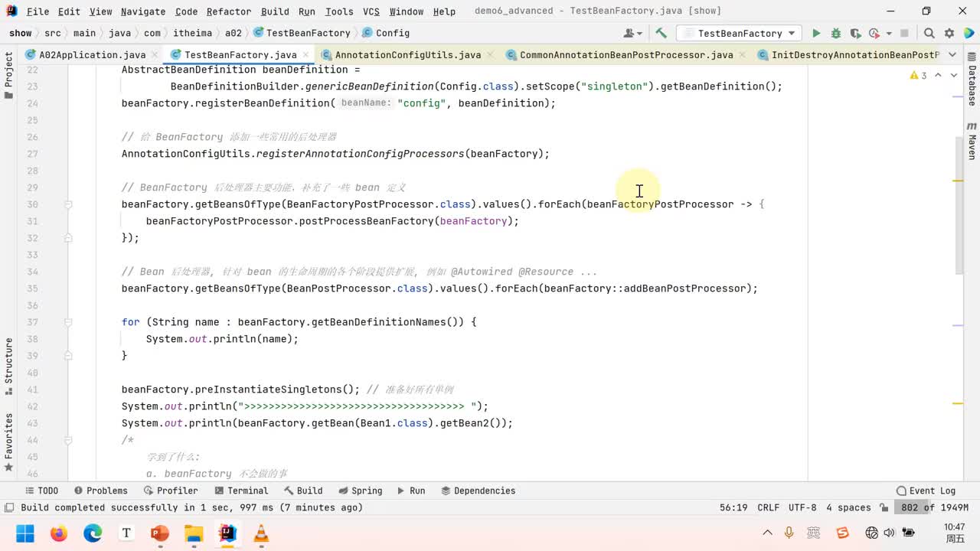980x551 pixels.
Task: Click the Config breadcrumb
Action: click(386, 33)
